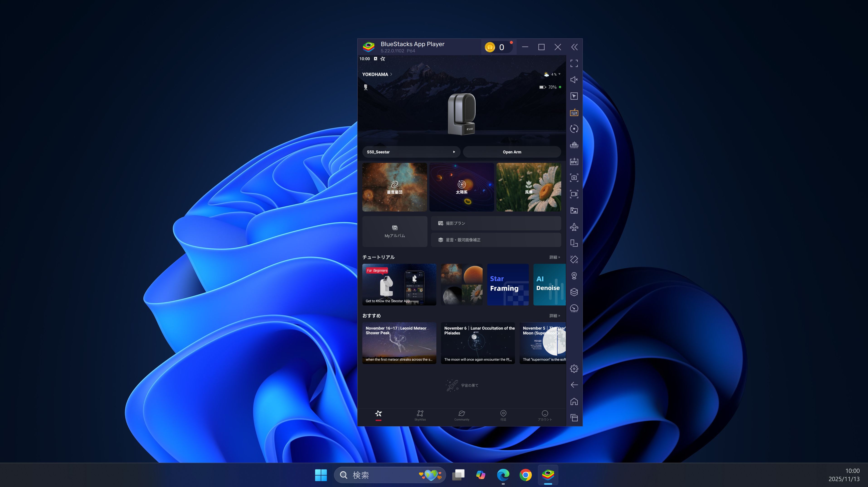This screenshot has height=487, width=868.
Task: Select the 太陽系 solar system tile
Action: coord(461,187)
